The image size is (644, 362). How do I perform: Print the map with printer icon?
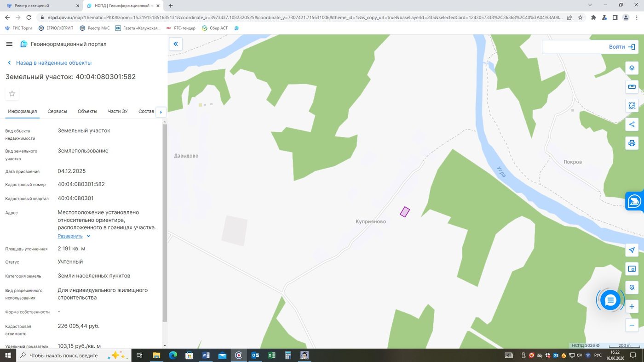(x=632, y=143)
